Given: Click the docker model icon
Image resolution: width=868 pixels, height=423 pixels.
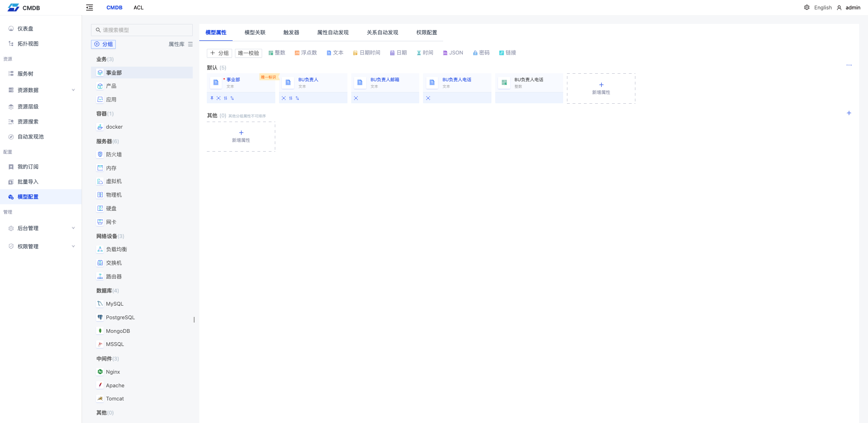Looking at the screenshot, I should pyautogui.click(x=100, y=127).
